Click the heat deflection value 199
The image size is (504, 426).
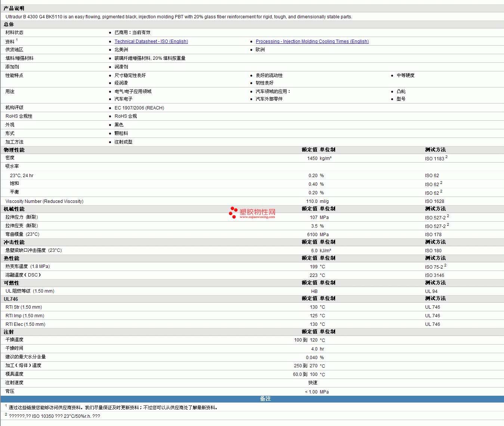pos(314,267)
